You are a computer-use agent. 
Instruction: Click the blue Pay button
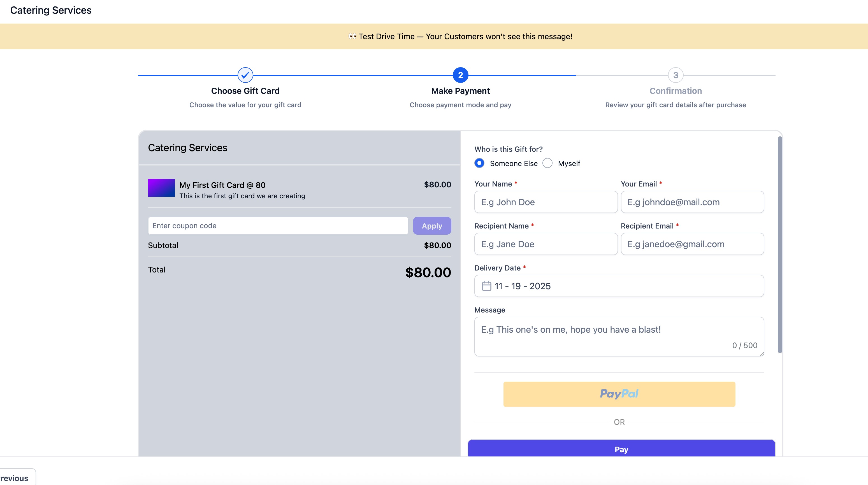621,449
